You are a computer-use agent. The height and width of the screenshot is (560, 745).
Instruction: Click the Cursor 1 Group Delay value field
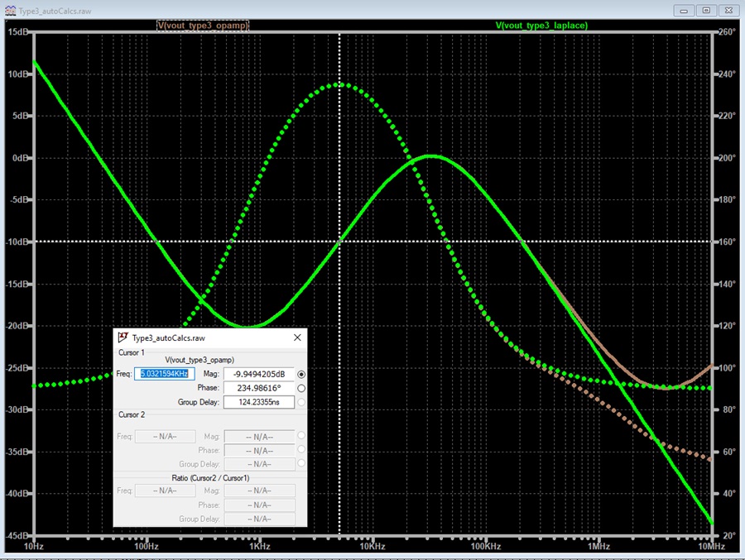tap(259, 402)
